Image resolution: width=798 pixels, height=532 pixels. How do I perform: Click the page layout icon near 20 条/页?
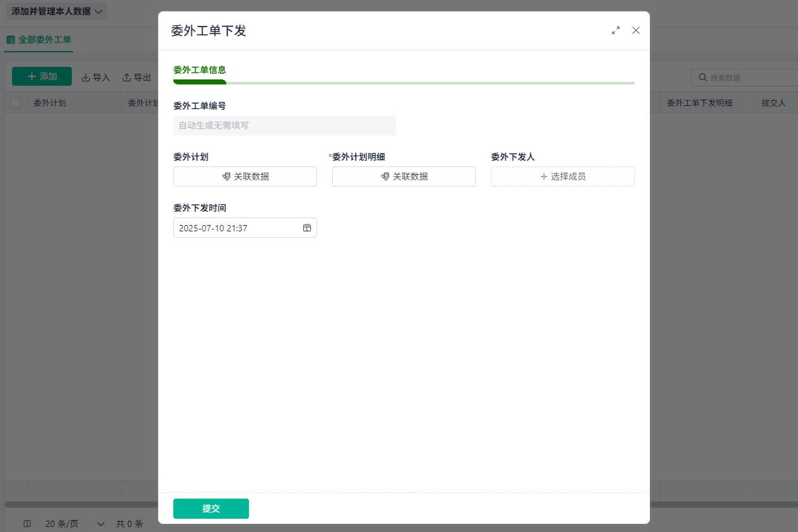coord(27,524)
